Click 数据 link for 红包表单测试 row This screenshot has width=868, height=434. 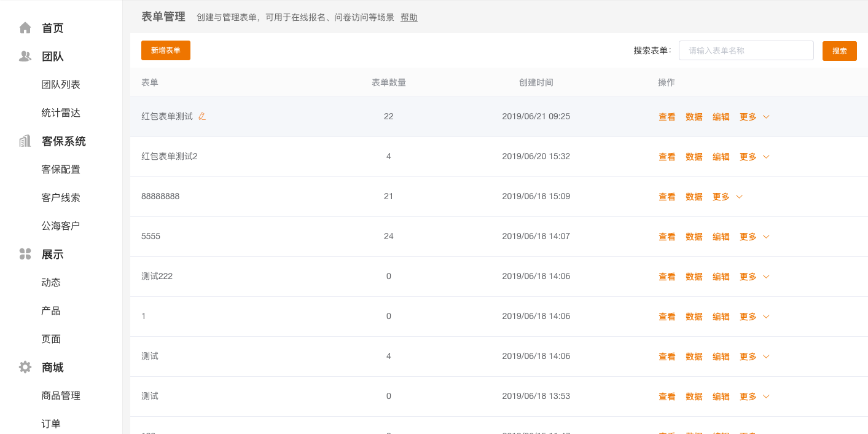(x=694, y=117)
